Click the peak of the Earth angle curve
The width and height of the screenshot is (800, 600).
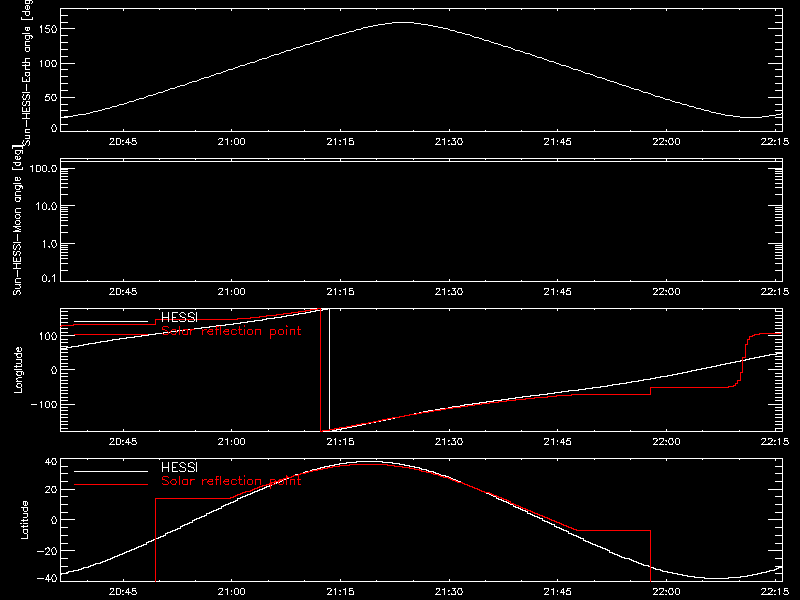(x=403, y=22)
